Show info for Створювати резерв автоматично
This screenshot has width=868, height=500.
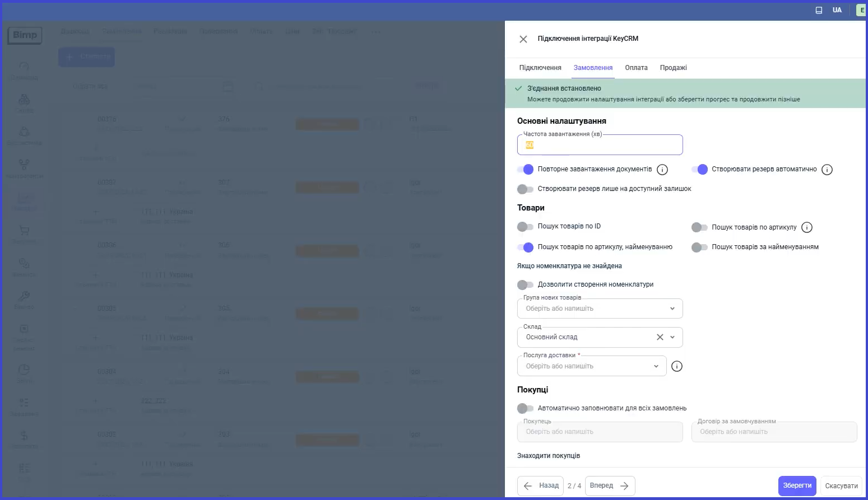pyautogui.click(x=827, y=170)
